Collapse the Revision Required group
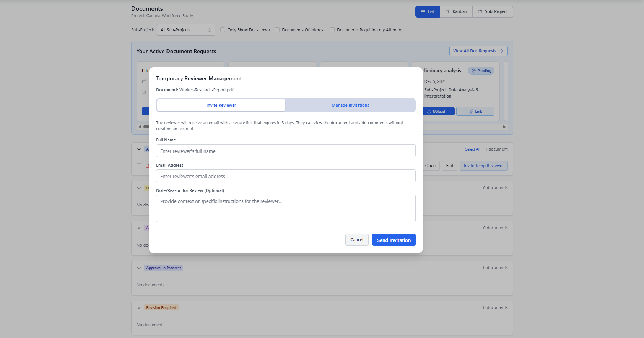 [139, 307]
